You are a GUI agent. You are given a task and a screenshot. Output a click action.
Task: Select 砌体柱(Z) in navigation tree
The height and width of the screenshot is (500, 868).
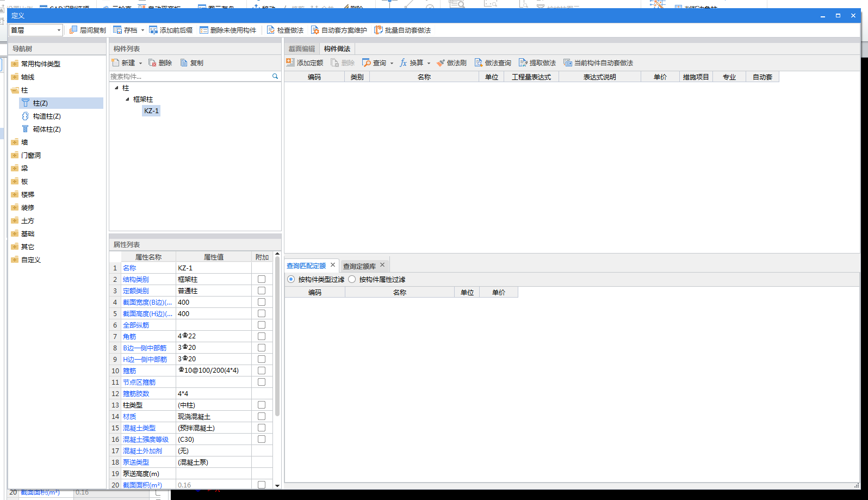click(47, 129)
